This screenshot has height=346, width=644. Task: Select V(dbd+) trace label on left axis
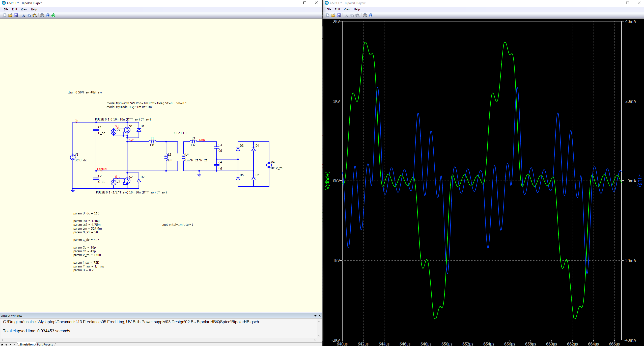click(x=327, y=181)
